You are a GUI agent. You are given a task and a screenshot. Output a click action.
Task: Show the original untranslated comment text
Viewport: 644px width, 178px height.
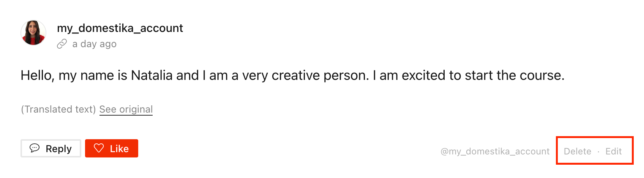point(126,110)
